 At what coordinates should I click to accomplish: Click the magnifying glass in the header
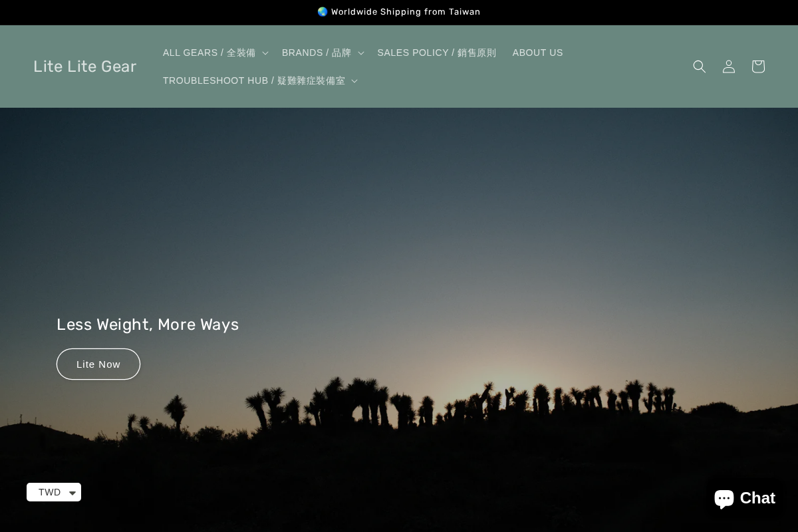pos(700,66)
